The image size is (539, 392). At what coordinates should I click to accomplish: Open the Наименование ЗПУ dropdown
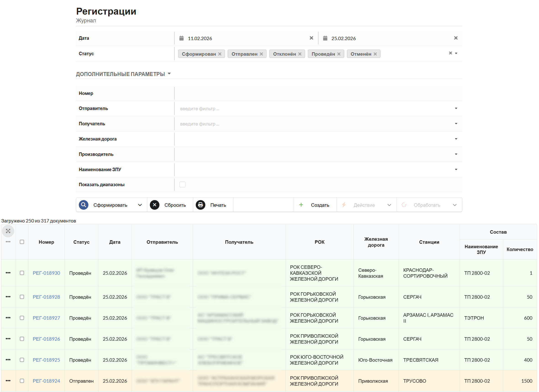click(x=456, y=169)
